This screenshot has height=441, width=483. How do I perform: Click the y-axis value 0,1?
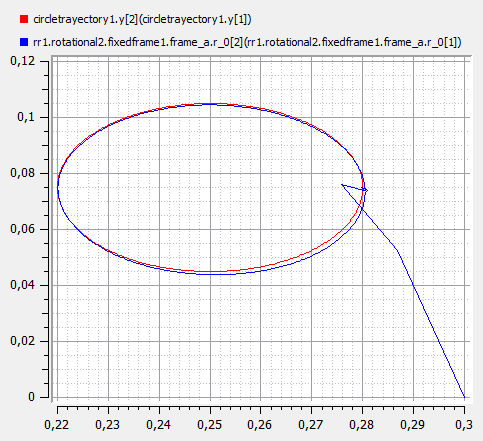(x=26, y=117)
